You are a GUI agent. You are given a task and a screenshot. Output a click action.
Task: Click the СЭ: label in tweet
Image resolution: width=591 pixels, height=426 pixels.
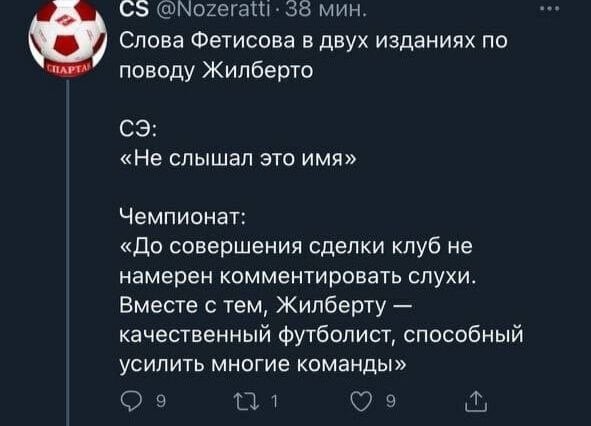coord(138,130)
